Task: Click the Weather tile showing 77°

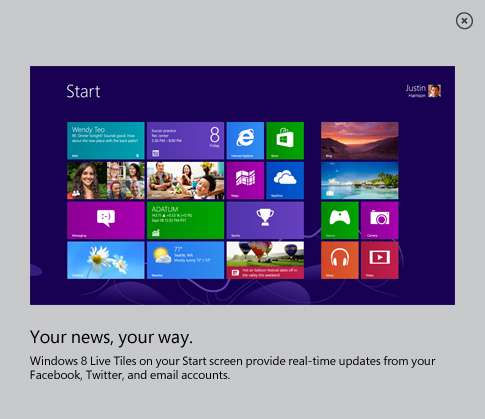Action: click(185, 260)
